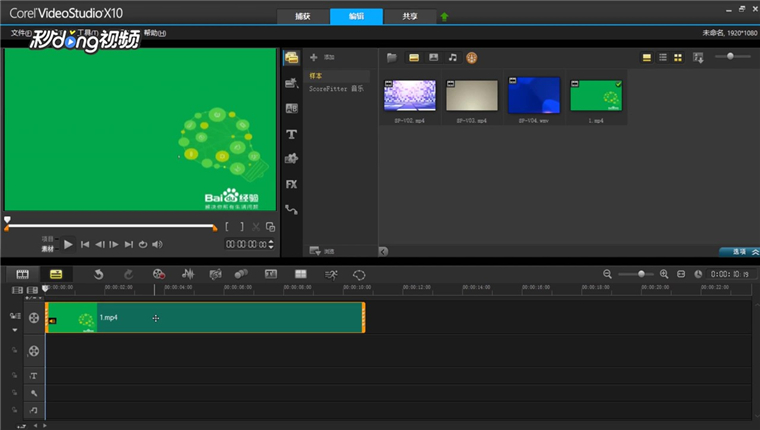The image size is (760, 430).
Task: Switch to the 编辑 edit tab
Action: point(356,16)
